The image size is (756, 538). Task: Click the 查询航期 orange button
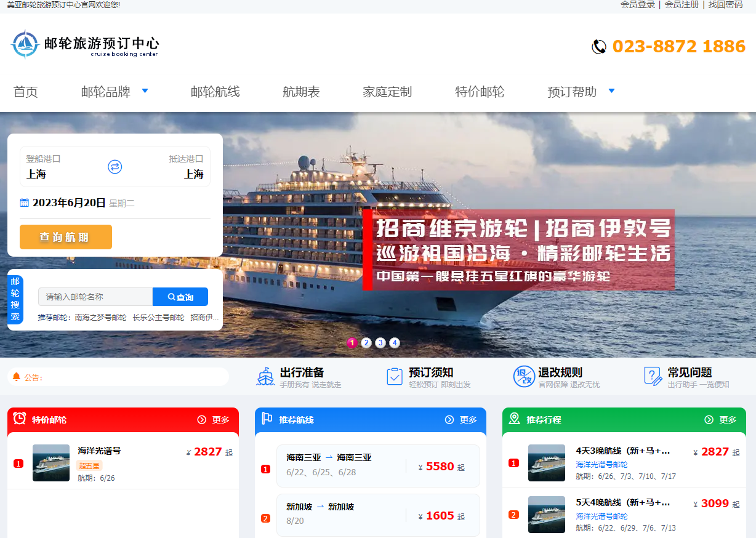click(66, 237)
